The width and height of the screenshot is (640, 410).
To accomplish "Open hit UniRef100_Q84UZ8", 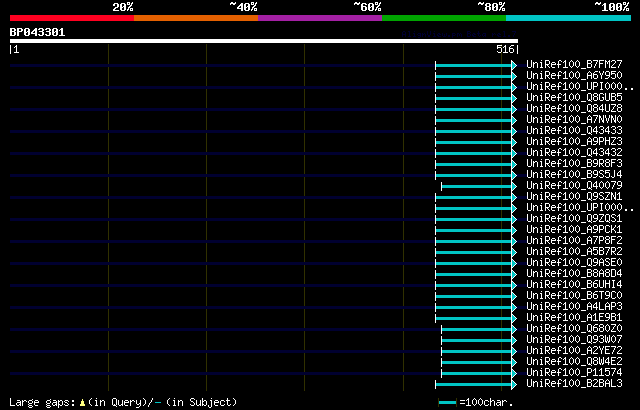I will pos(574,109).
